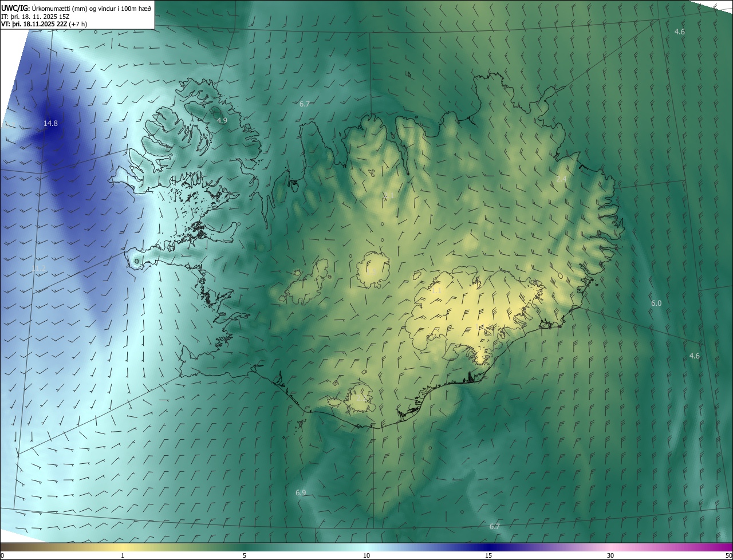
Task: Click the valid time line 'VT: þri. 18.11.2025 22Z (+7 h)'
Action: click(x=44, y=24)
